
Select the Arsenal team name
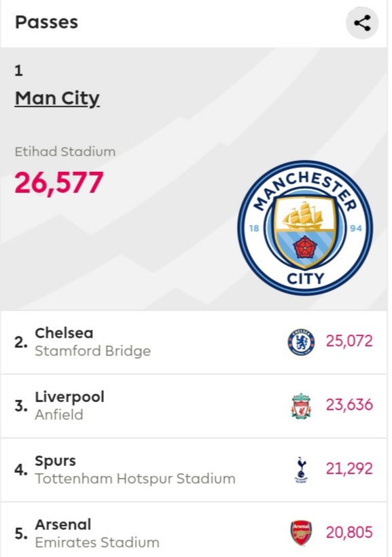[63, 524]
